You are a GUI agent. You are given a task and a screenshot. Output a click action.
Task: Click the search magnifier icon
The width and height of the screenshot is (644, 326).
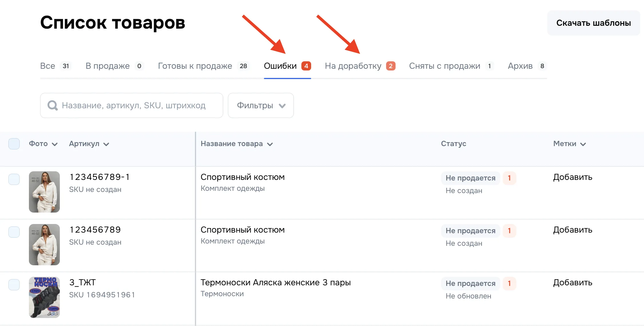coord(52,105)
